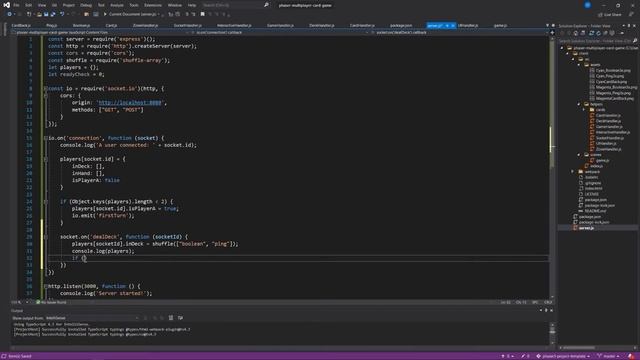Switch to the InteractiveHandler.js tab
Viewport: 640px width, 360px height.
coord(234,25)
